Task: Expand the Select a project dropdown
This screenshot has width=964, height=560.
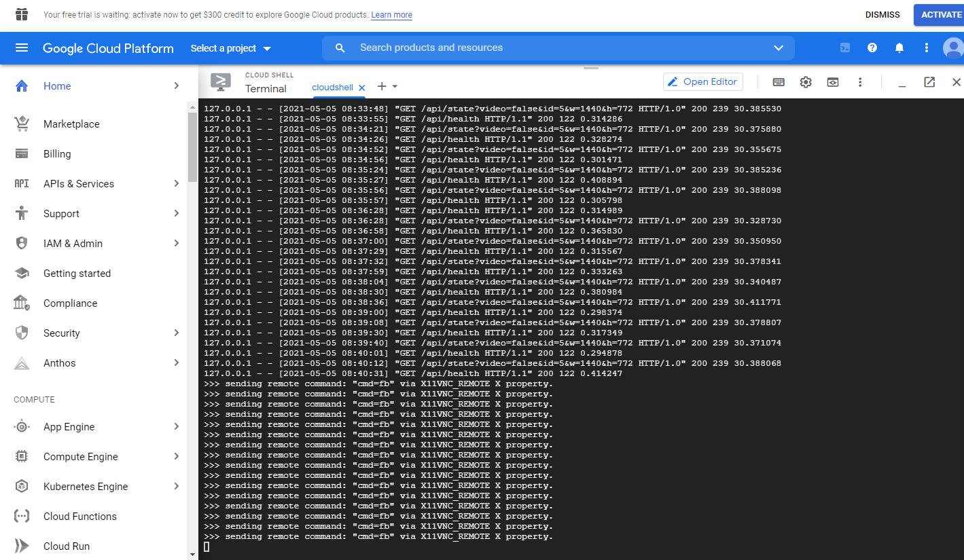Action: (x=231, y=48)
